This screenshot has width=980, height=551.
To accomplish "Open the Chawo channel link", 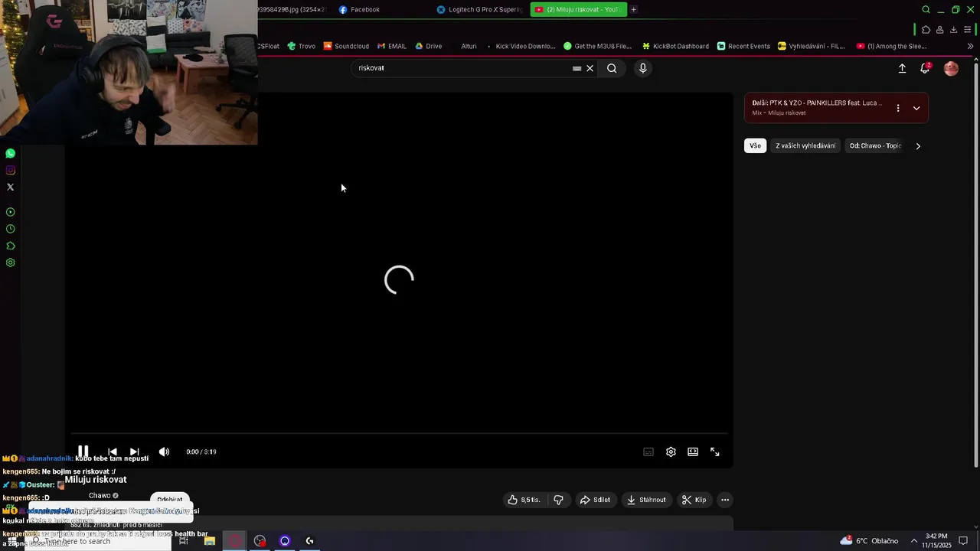I will point(100,496).
